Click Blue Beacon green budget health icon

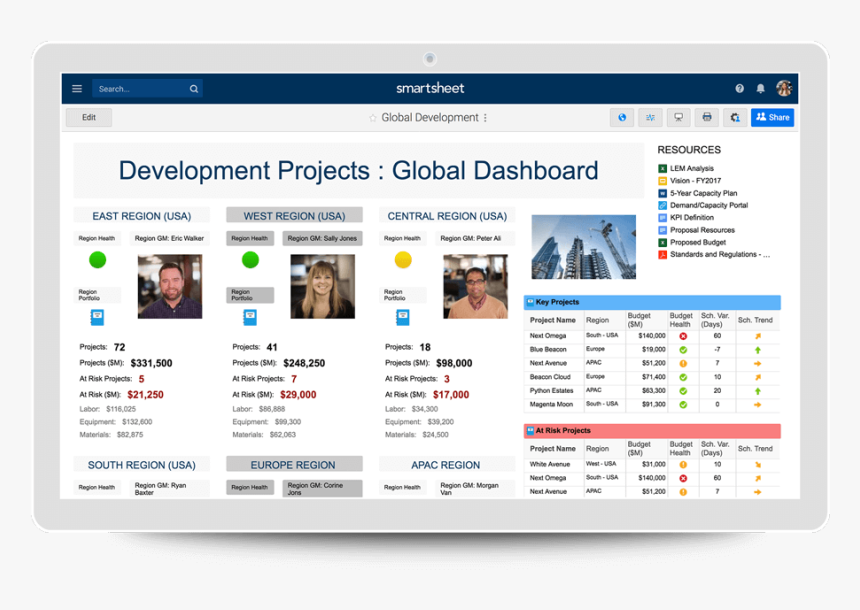pyautogui.click(x=683, y=349)
